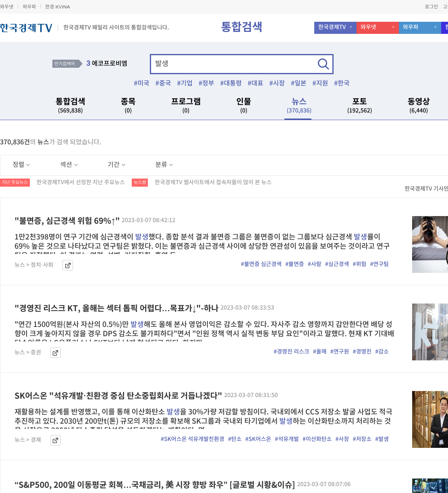
Task: Click the headache man article thumbnail
Action: coord(430,244)
